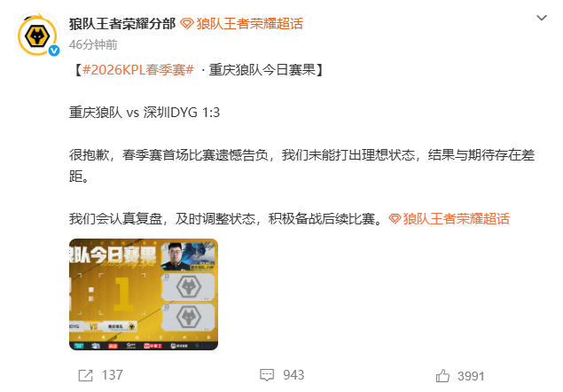Viewport: 563px width, 392px height.
Task: Like the post with thumbs-up icon
Action: pyautogui.click(x=442, y=376)
